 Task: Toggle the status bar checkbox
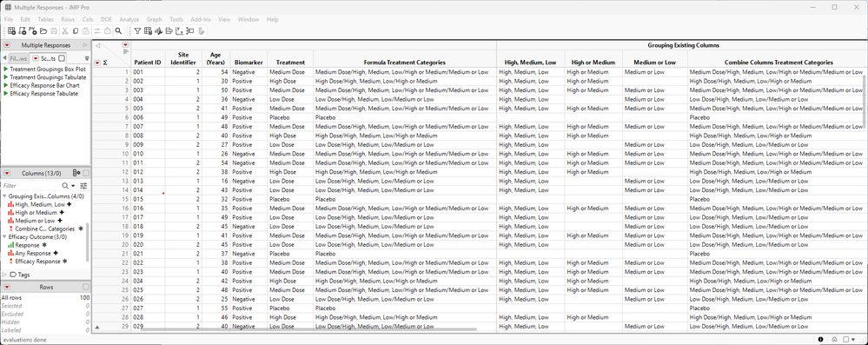point(846,340)
